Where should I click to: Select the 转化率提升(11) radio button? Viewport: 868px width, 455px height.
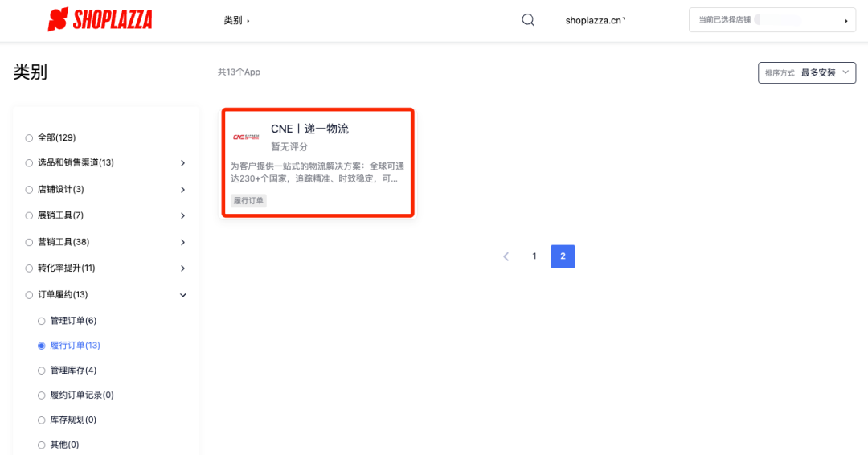point(29,268)
